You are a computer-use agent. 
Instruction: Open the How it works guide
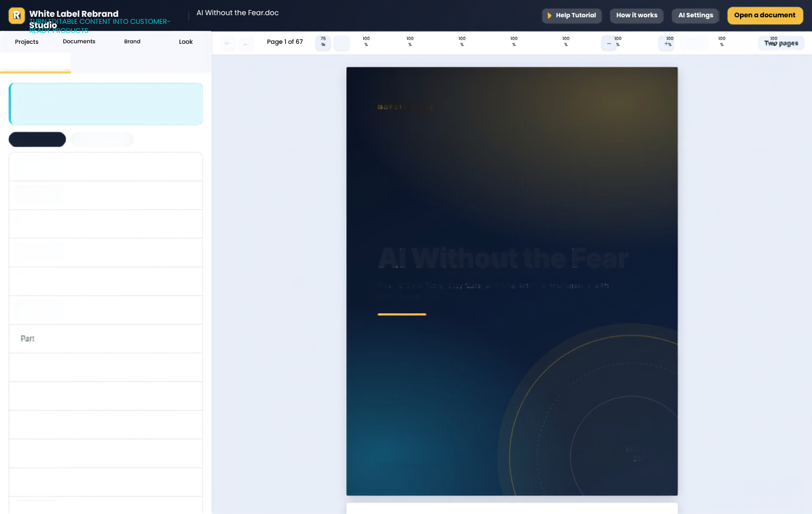[x=637, y=16]
